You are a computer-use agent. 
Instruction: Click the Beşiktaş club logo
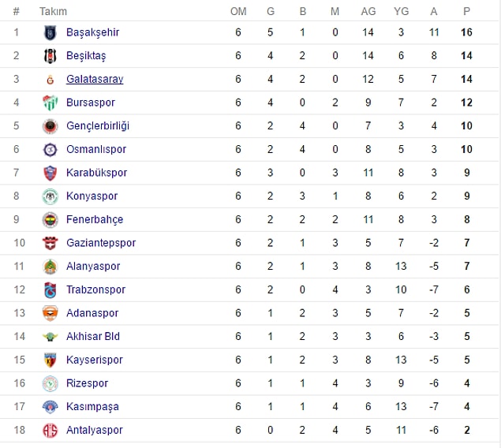pyautogui.click(x=50, y=56)
